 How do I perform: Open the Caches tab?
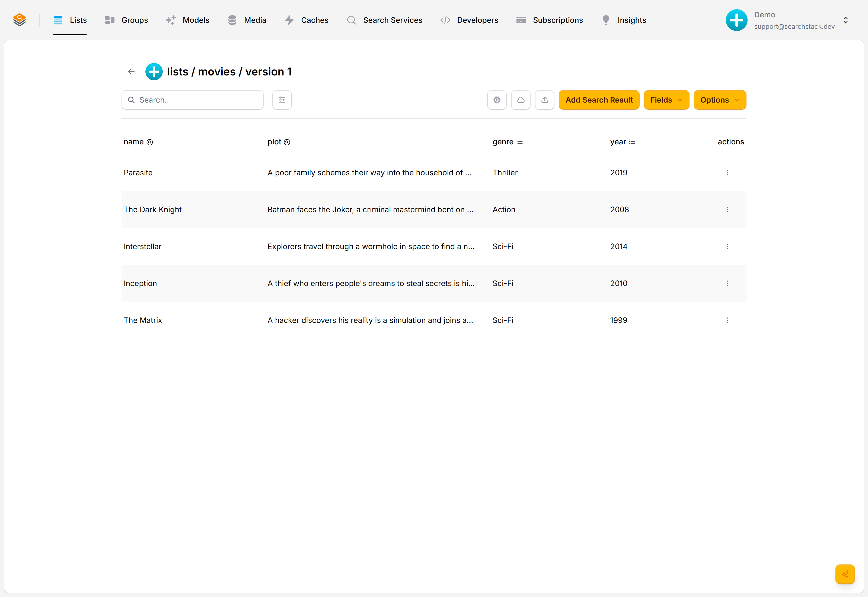point(307,20)
